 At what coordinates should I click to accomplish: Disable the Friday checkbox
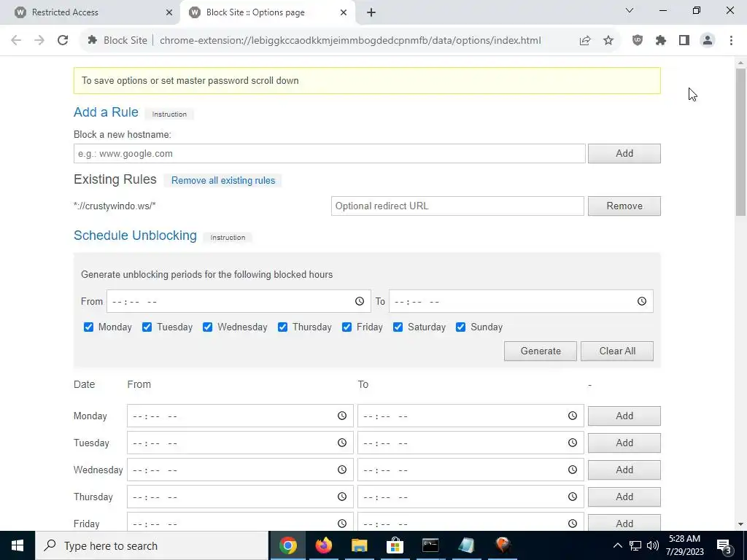(347, 327)
